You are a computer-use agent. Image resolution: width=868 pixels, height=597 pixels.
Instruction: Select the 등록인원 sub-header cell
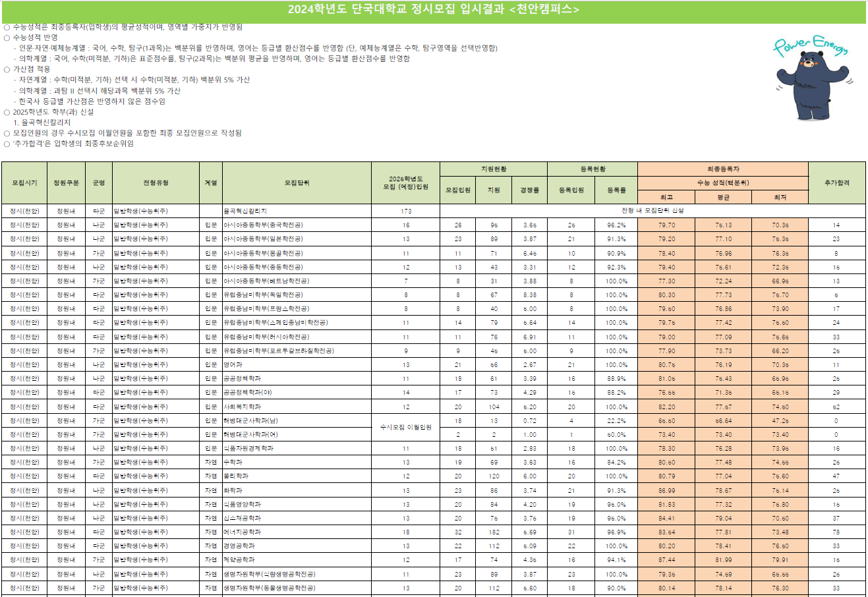click(571, 190)
